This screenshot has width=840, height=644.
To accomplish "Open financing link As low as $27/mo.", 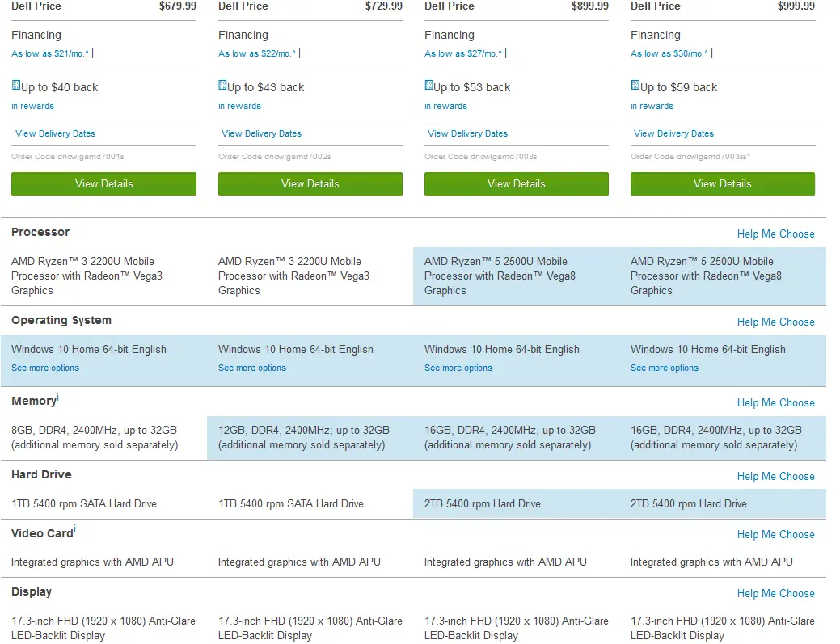I will (463, 53).
